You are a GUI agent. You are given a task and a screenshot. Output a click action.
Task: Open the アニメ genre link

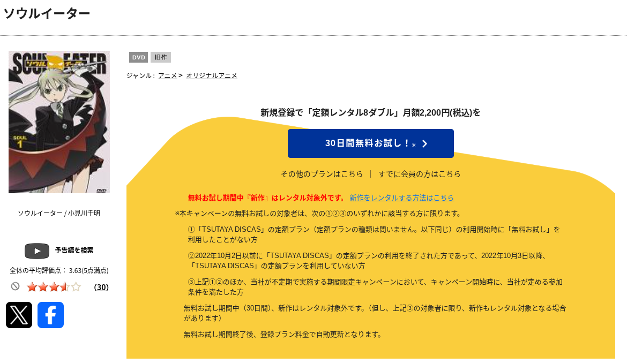coord(168,75)
